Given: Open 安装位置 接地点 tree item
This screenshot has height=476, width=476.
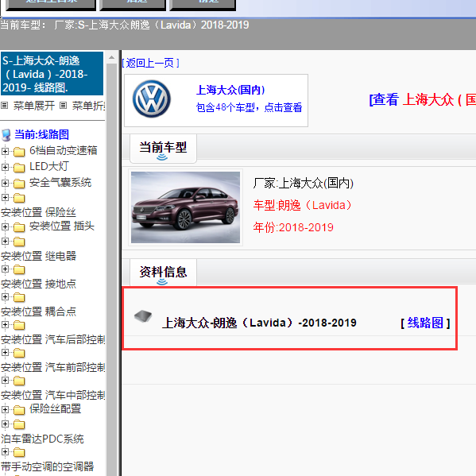Looking at the screenshot, I should 38,284.
